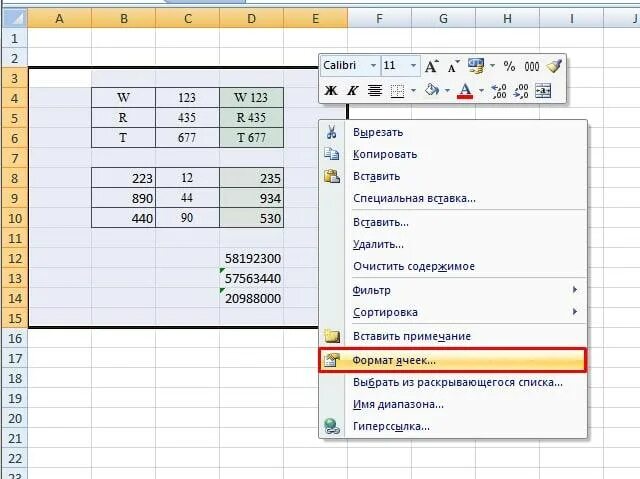Open Специальная вставка... dialog
Image resolution: width=640 pixels, height=479 pixels.
[453, 199]
